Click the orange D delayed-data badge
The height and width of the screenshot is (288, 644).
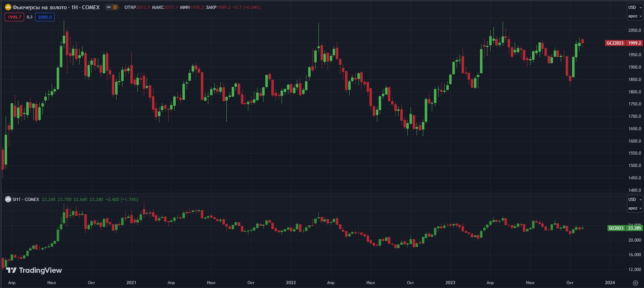point(115,7)
